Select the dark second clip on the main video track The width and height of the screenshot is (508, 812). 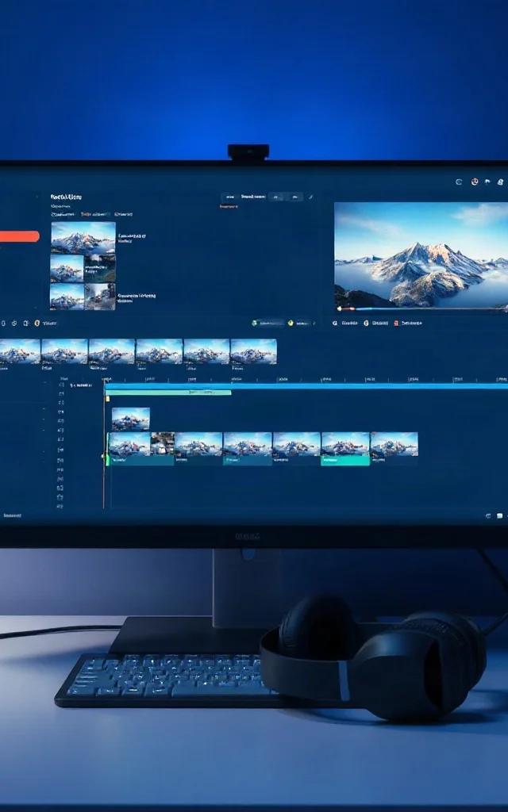click(x=162, y=444)
